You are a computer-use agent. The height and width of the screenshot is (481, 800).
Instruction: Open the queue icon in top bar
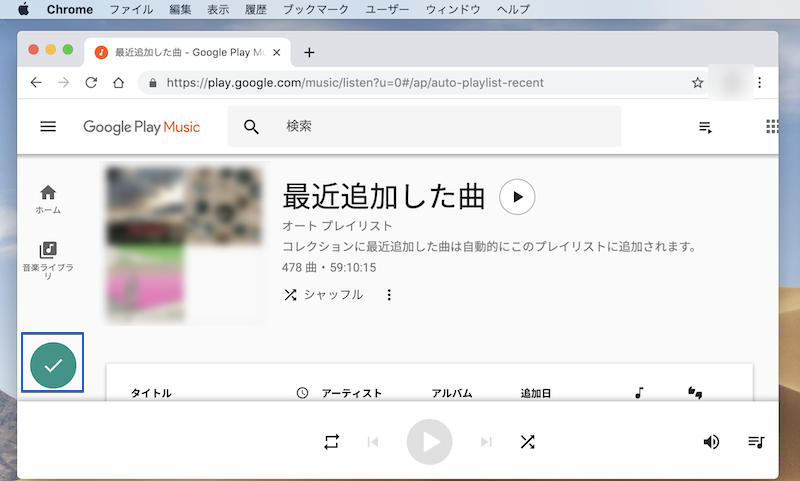(705, 127)
